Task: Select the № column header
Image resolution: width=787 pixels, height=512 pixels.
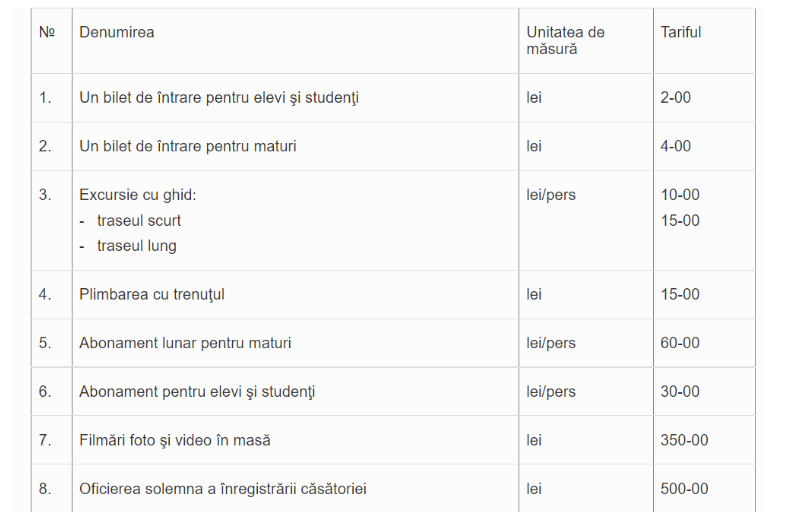Action: coord(47,33)
